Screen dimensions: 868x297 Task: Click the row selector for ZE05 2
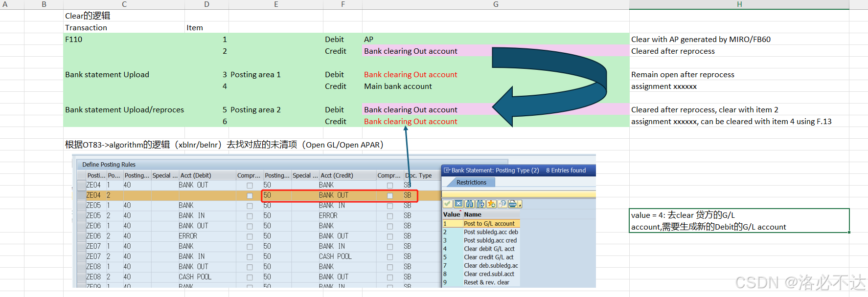pos(81,215)
